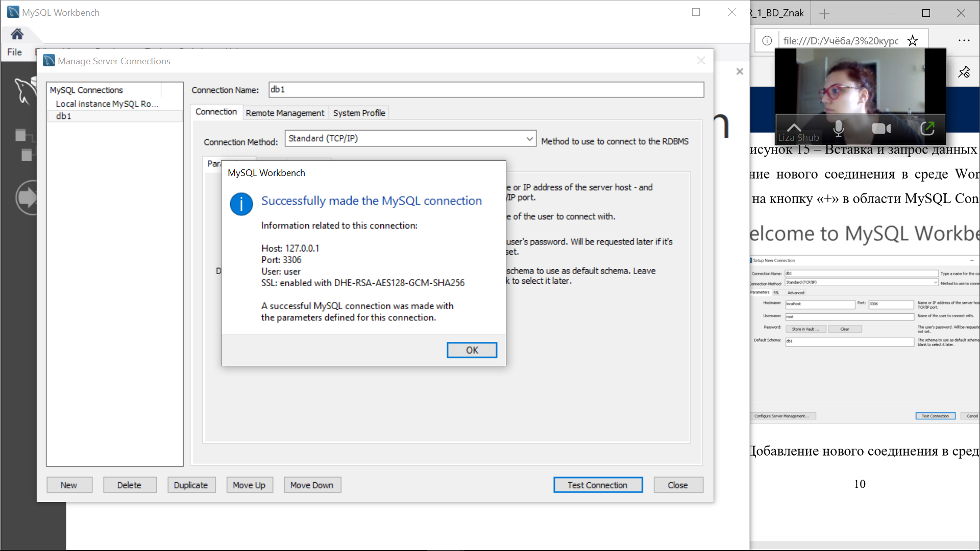Move the connection up
This screenshot has height=551, width=980.
(x=250, y=485)
